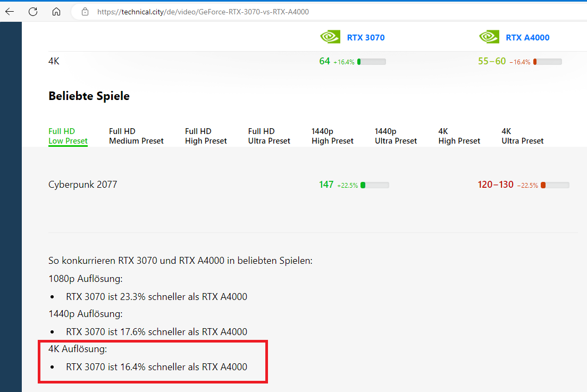The image size is (587, 392).
Task: Click the '23.3% schneller' bullet line
Action: point(156,297)
